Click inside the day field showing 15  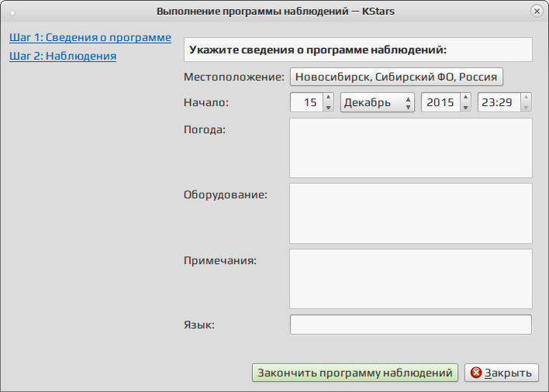tap(307, 102)
